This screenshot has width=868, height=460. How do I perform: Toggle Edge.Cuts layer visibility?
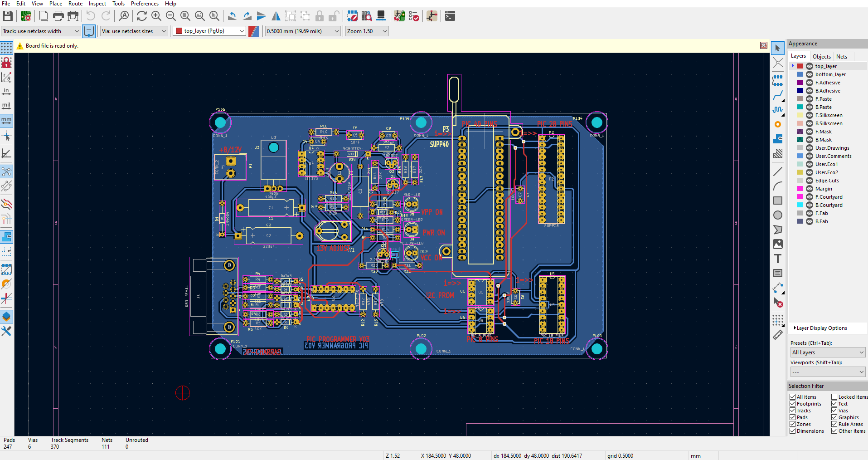click(x=810, y=181)
